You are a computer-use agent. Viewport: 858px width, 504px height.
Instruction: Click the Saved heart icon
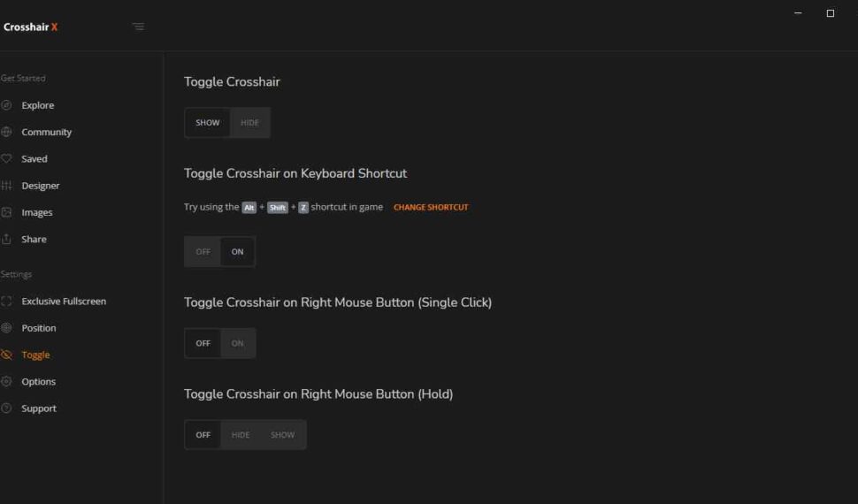[6, 159]
